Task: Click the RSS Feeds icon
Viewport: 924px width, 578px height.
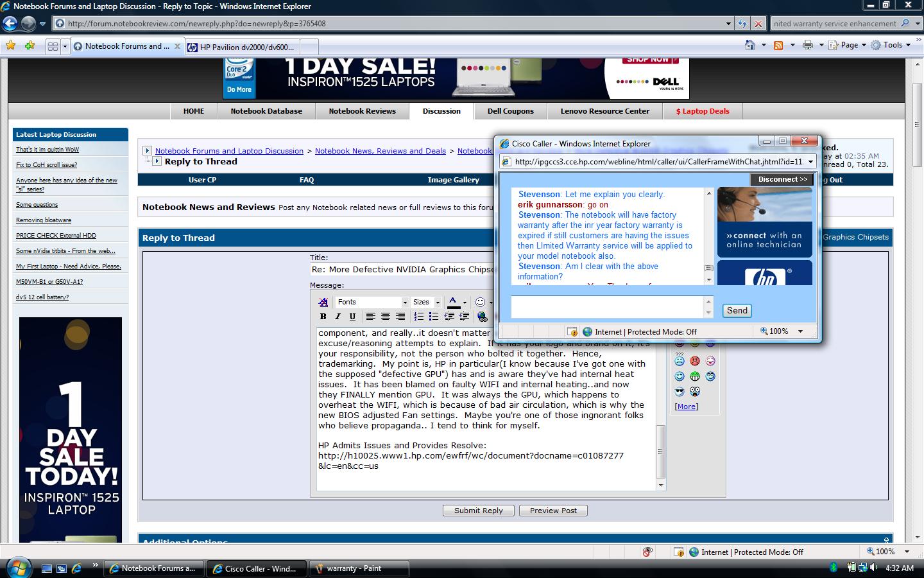Action: click(x=778, y=45)
